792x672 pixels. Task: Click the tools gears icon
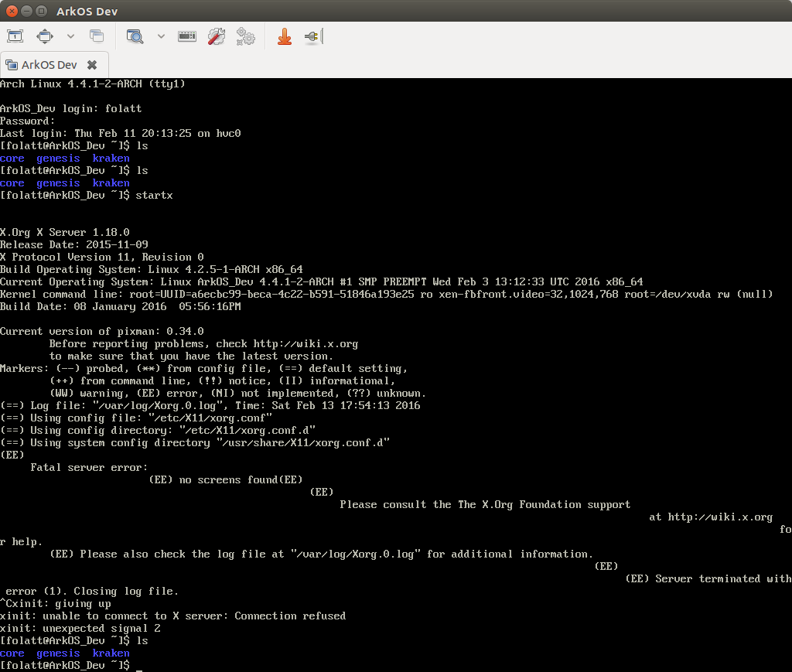[x=246, y=36]
